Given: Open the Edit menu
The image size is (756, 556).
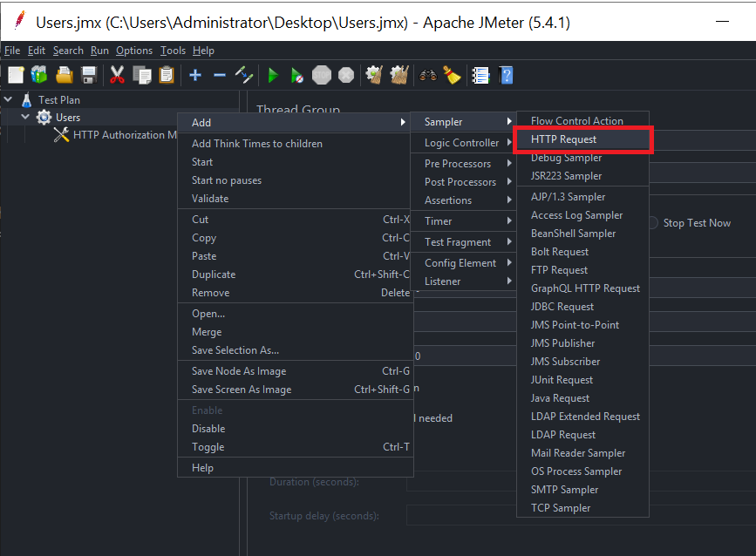Looking at the screenshot, I should coord(37,51).
